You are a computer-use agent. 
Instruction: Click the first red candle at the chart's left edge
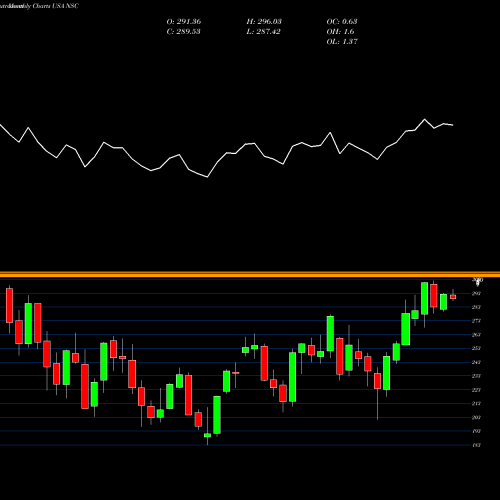(9, 305)
